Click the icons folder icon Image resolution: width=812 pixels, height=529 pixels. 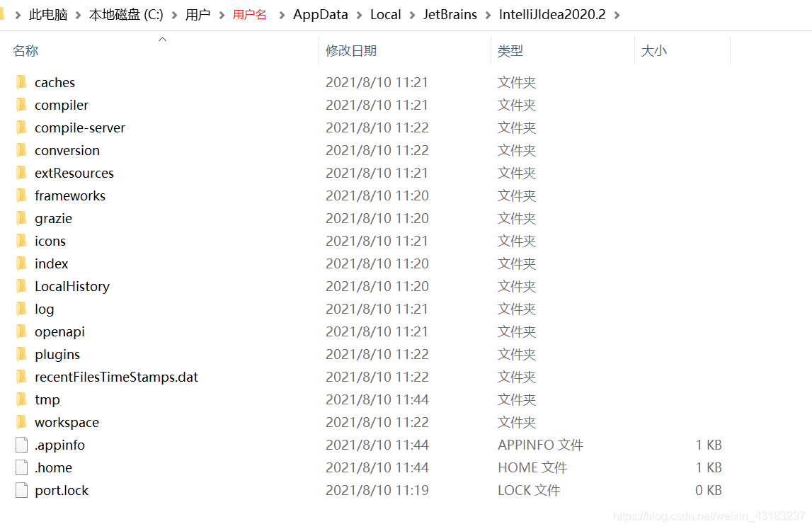pyautogui.click(x=21, y=241)
